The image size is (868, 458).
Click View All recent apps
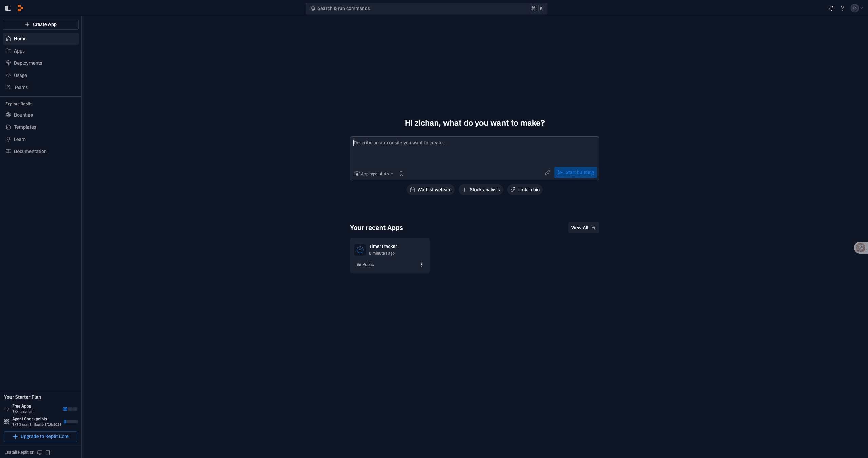coord(584,228)
